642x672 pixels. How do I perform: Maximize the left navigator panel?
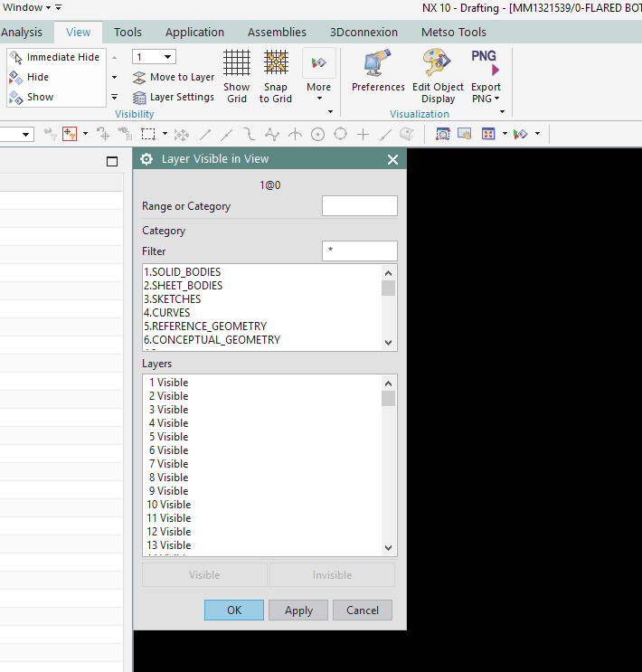[x=112, y=161]
